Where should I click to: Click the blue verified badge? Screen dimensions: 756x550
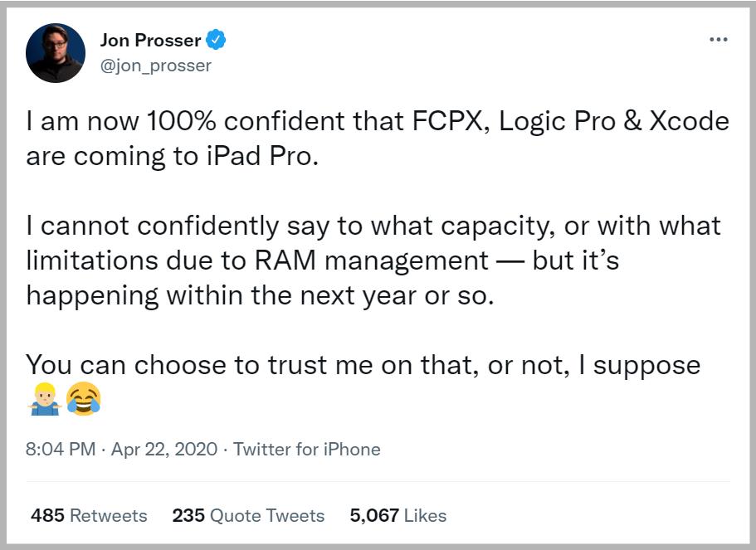pyautogui.click(x=216, y=39)
